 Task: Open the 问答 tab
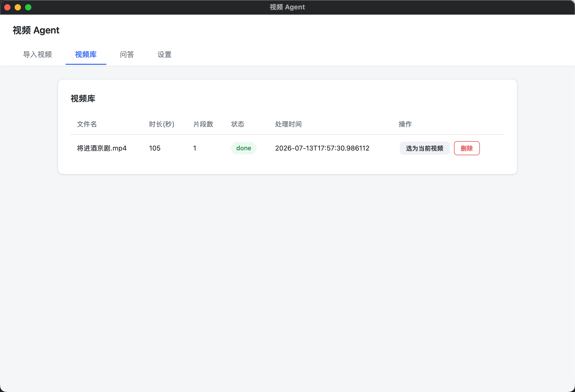pos(127,54)
